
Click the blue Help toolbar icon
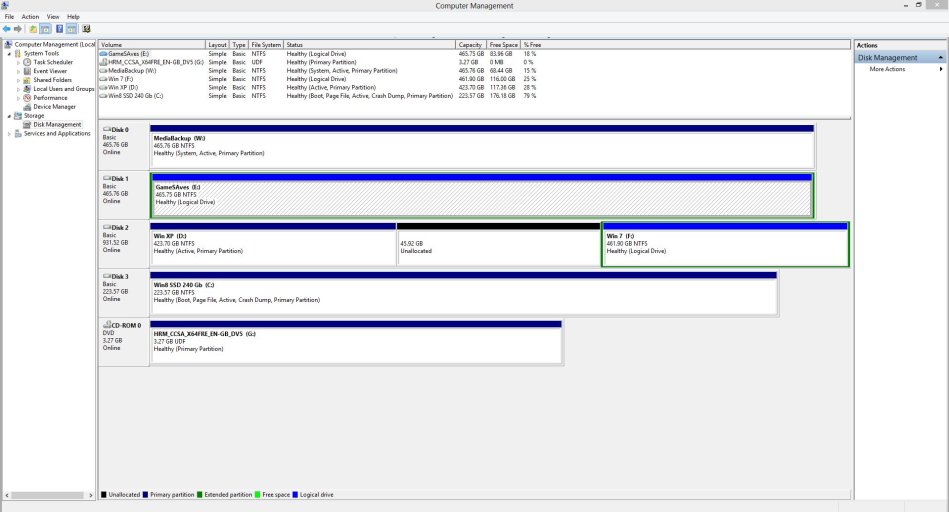59,28
